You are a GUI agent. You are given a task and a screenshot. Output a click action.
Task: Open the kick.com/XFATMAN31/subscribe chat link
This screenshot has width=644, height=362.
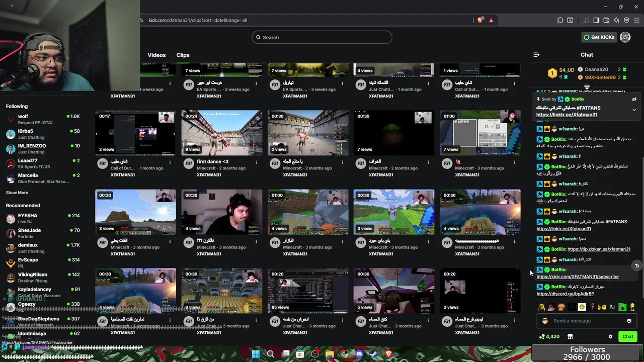(578, 277)
